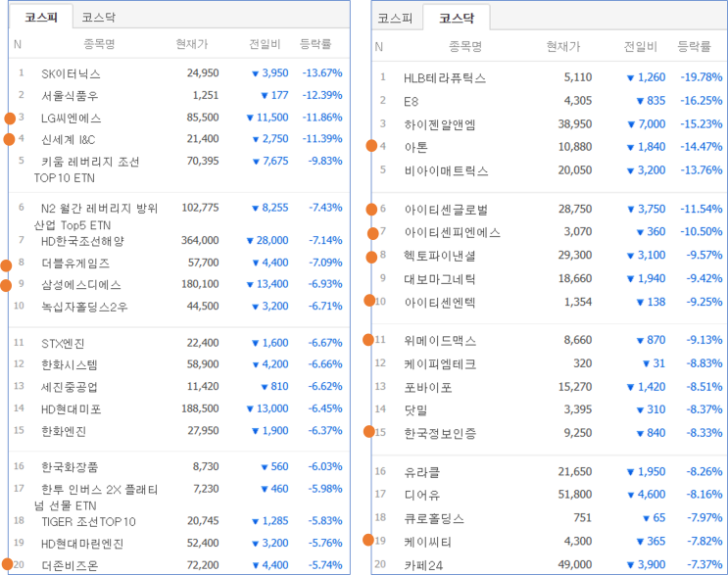The width and height of the screenshot is (728, 575).
Task: Click -19.78% in HLB테라퓨틱스 row
Action: (x=702, y=77)
